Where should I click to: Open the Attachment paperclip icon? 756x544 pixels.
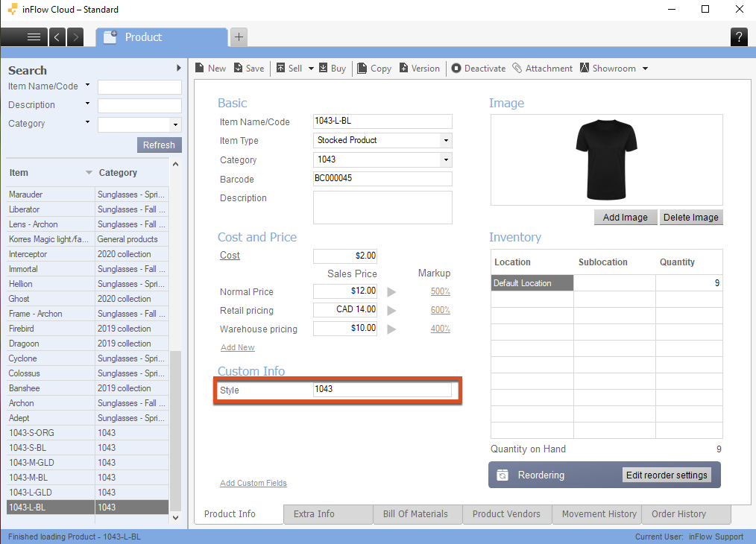[x=517, y=69]
